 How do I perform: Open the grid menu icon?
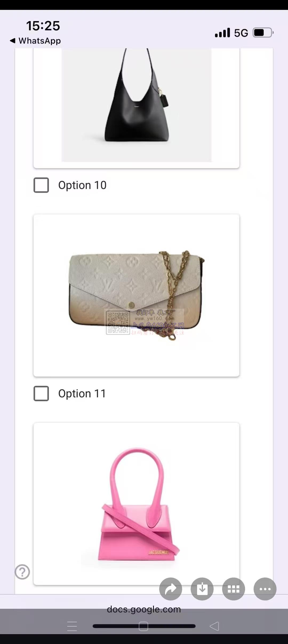tap(234, 589)
